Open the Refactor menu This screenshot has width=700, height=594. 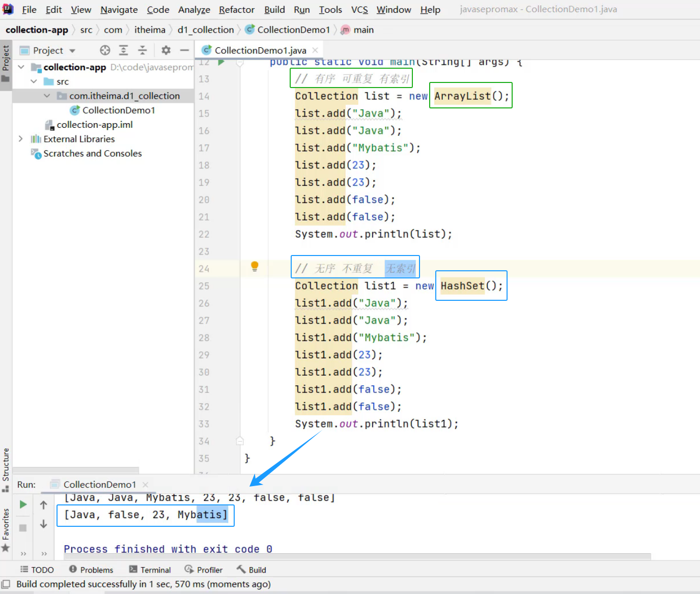[237, 10]
